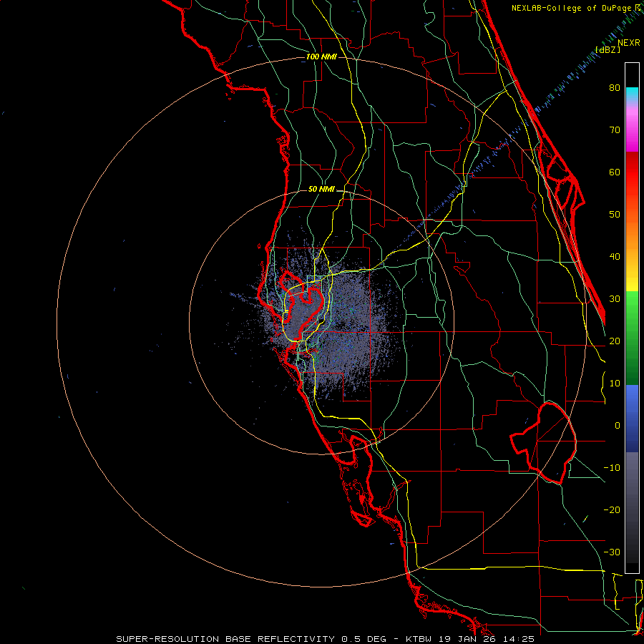Click the "KTBW" station identifier in caption

[x=420, y=639]
